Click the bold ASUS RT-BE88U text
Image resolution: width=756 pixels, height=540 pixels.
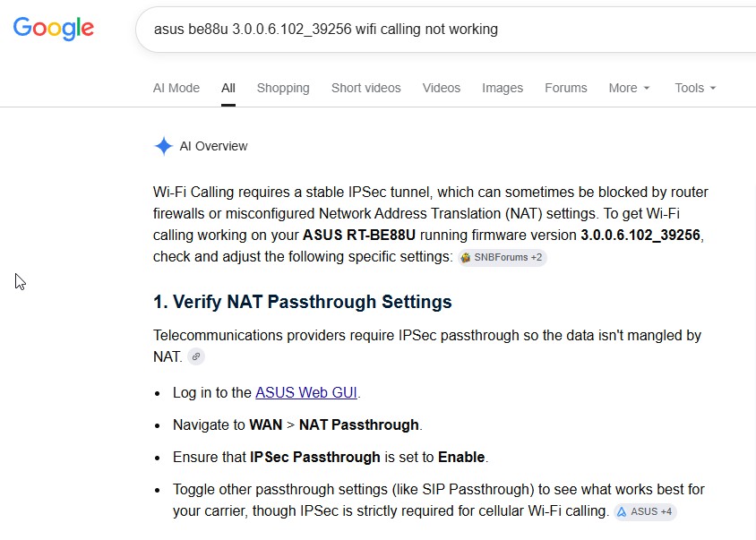pyautogui.click(x=358, y=236)
